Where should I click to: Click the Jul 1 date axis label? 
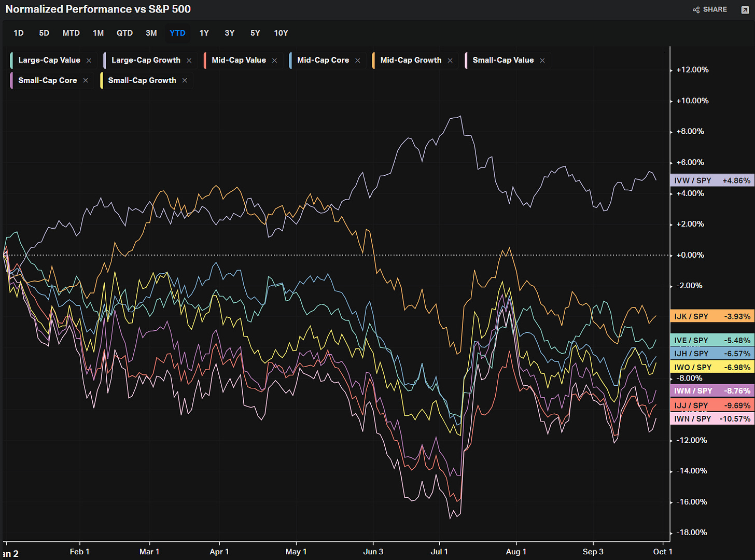pyautogui.click(x=439, y=552)
